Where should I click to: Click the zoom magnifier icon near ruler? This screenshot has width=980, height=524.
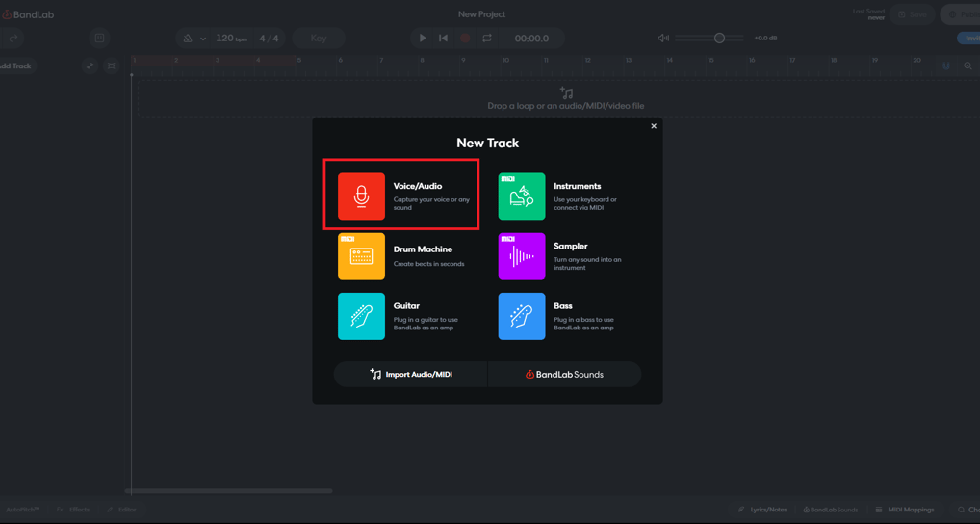968,65
